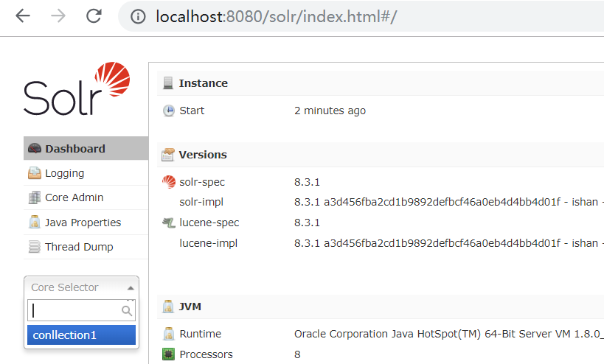Click the Dashboard gauge icon
Image resolution: width=604 pixels, height=364 pixels.
coord(35,149)
